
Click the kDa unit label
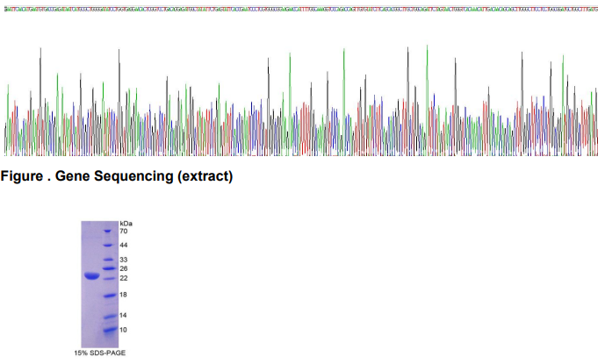tap(126, 224)
